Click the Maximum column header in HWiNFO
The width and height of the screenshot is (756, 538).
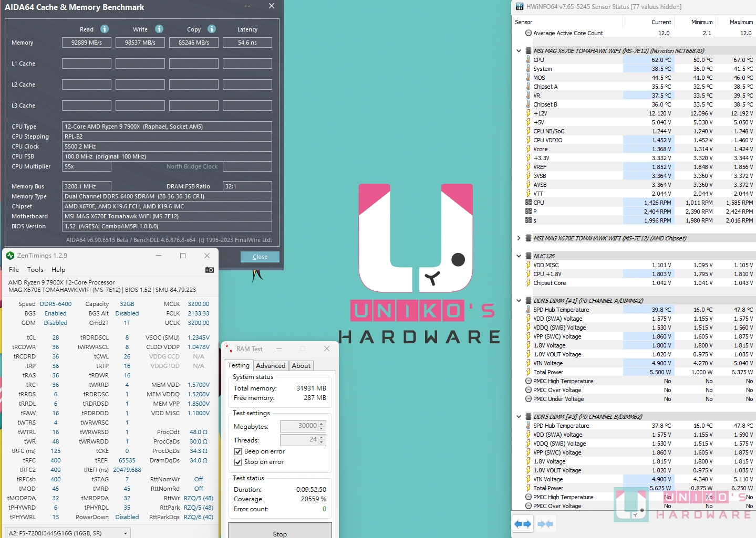(736, 22)
